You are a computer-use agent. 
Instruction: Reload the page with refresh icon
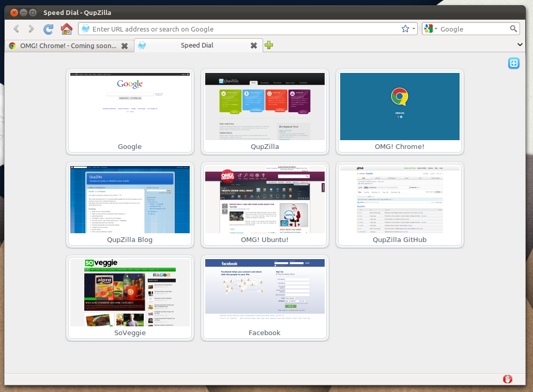point(49,29)
